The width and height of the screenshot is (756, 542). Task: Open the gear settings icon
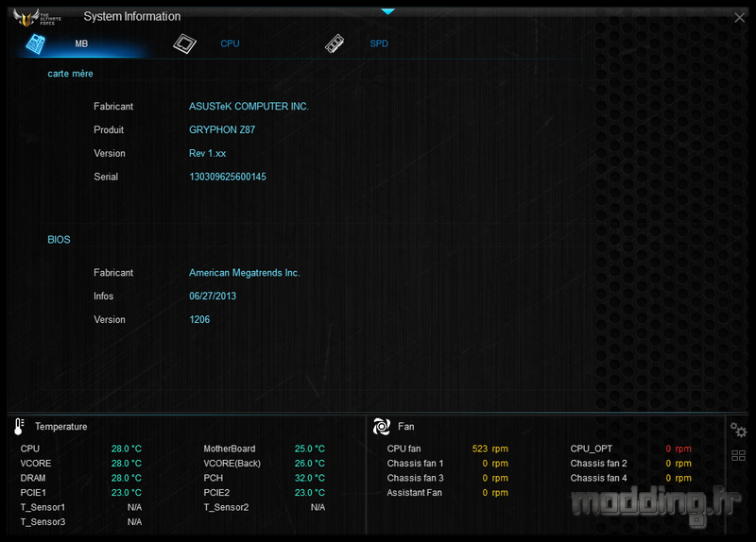(x=738, y=430)
